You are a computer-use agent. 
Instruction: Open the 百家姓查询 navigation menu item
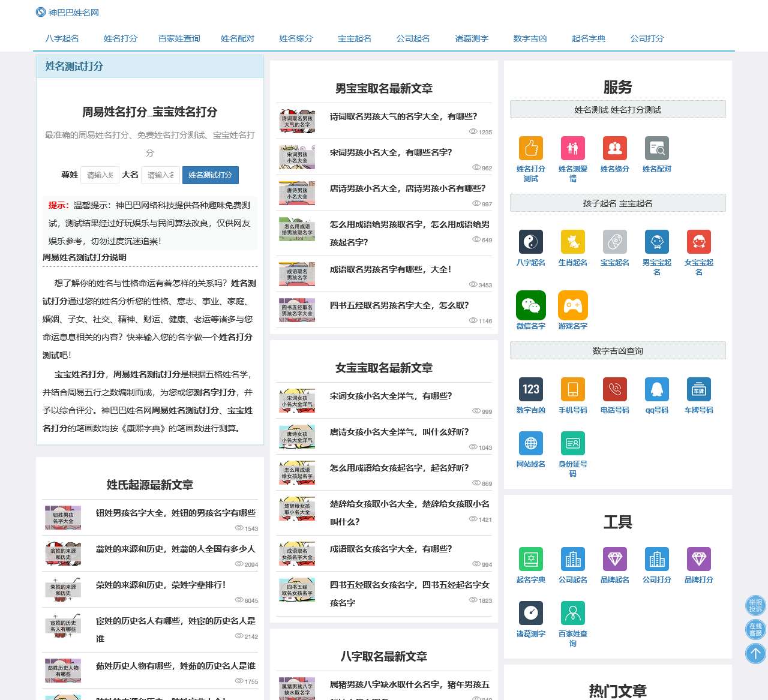[x=178, y=38]
